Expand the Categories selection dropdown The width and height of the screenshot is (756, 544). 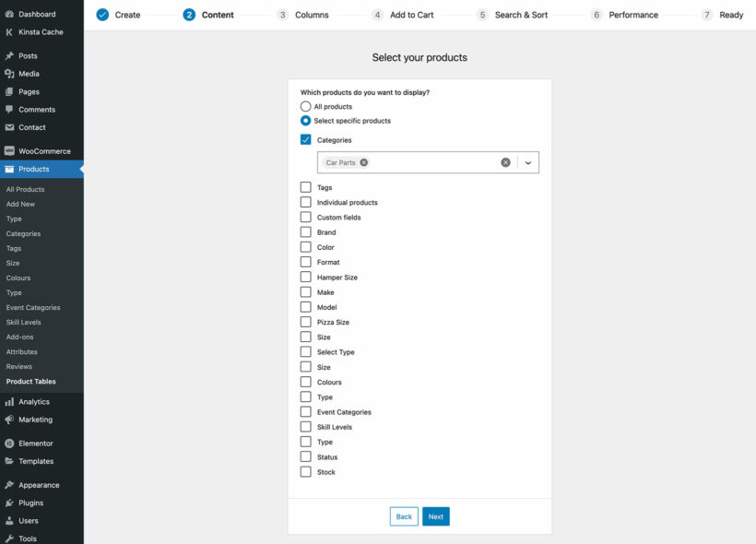[x=526, y=161]
